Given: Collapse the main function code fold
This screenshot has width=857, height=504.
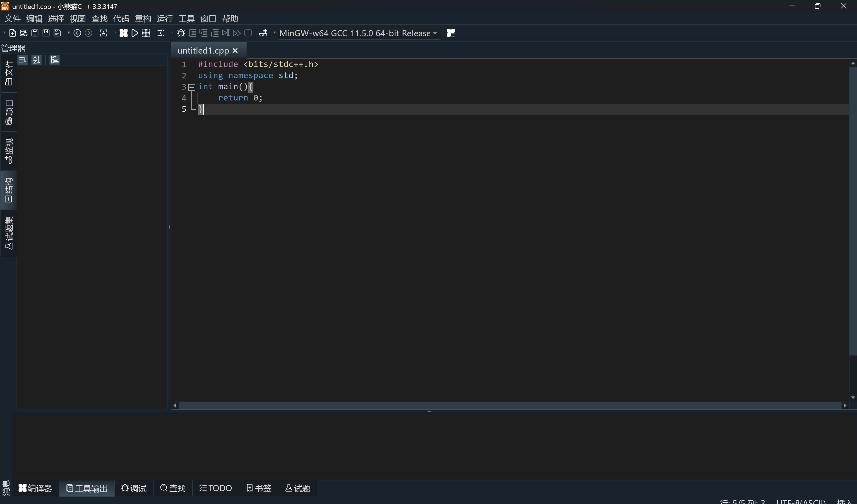Looking at the screenshot, I should click(x=192, y=87).
